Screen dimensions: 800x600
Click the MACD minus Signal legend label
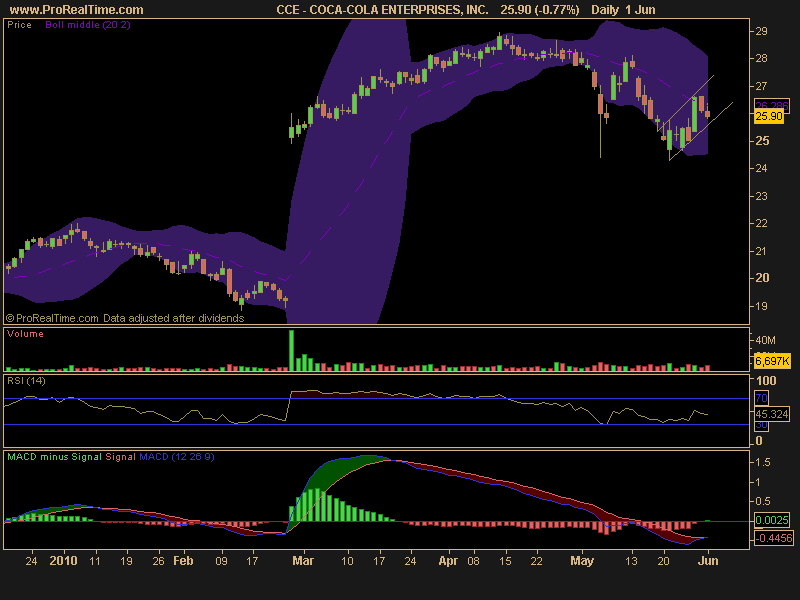[54, 457]
